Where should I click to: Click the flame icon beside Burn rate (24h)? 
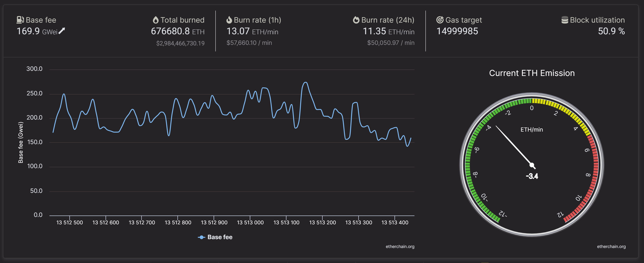(x=356, y=20)
